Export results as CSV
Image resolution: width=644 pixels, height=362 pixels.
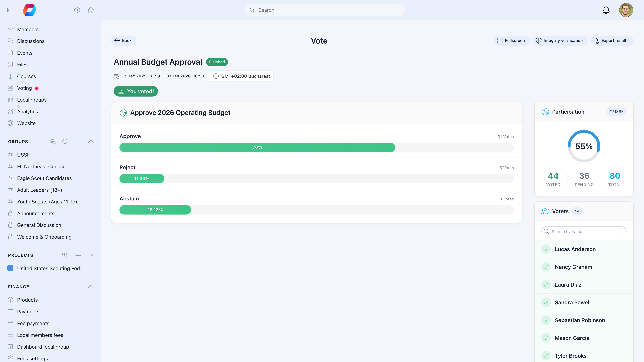pyautogui.click(x=612, y=40)
